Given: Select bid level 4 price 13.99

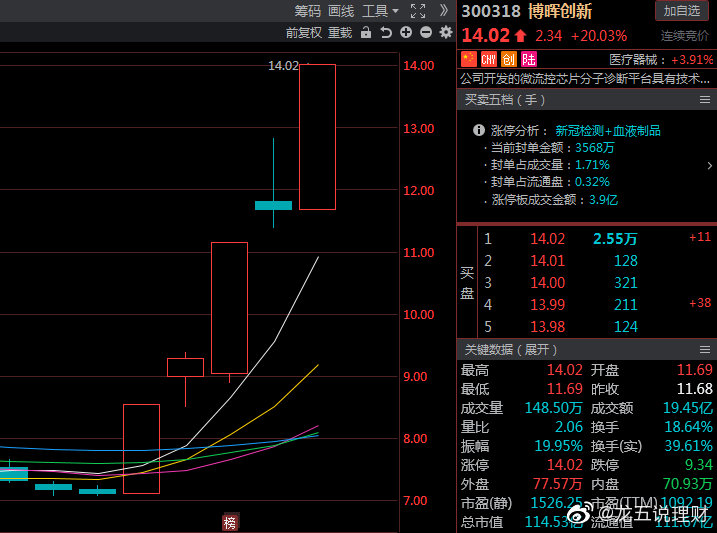Looking at the screenshot, I should click(547, 304).
